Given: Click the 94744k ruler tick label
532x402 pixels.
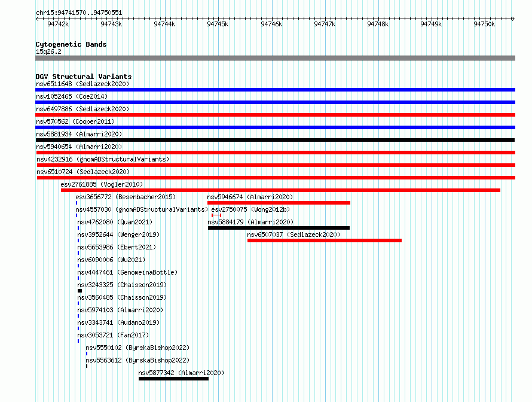Looking at the screenshot, I should tap(164, 24).
